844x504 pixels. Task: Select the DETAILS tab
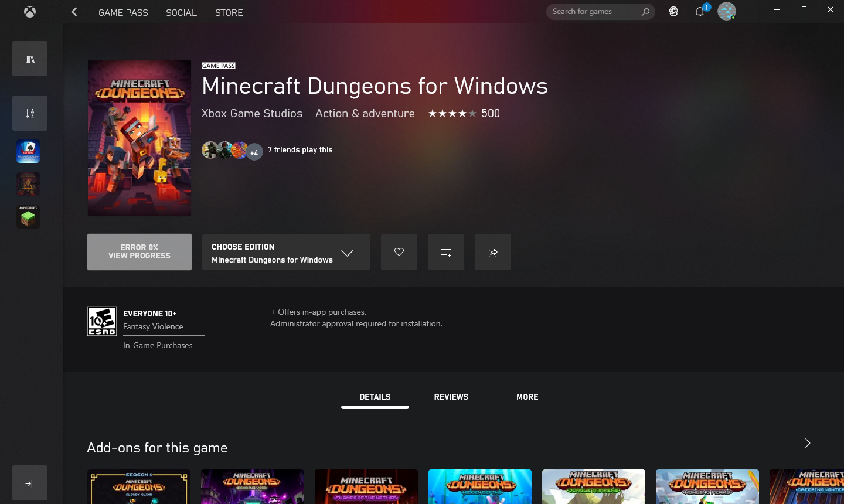375,397
